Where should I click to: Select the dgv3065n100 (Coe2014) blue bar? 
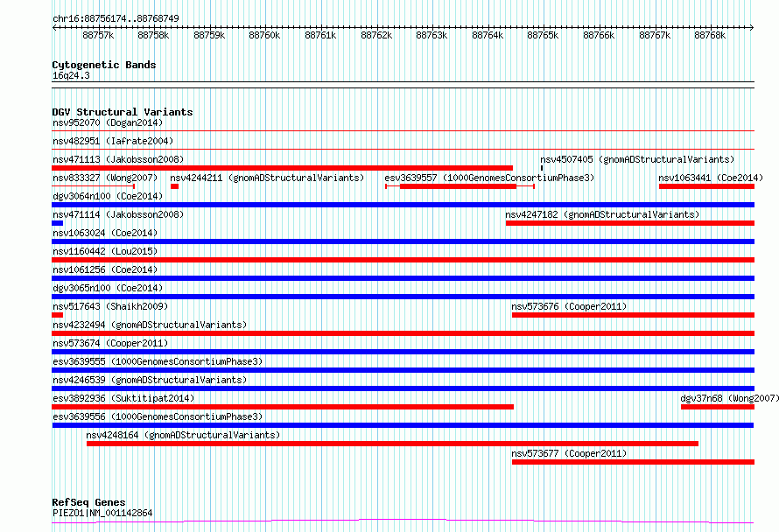point(403,297)
